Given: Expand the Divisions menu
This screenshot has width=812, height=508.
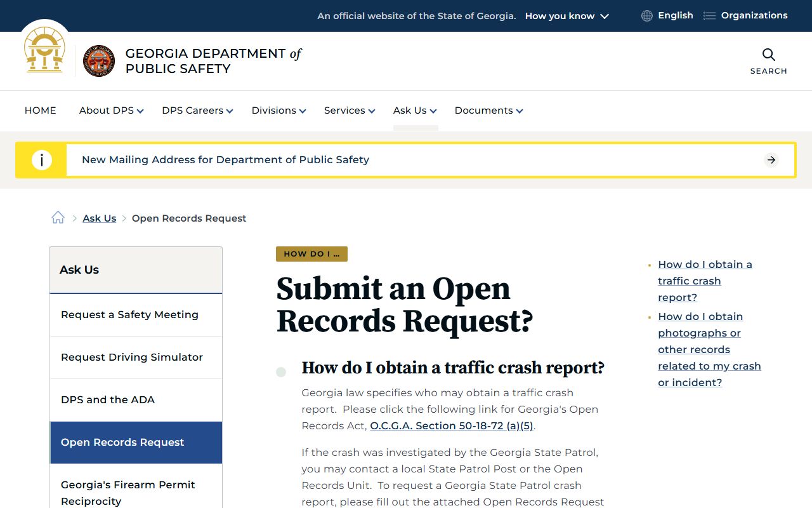Looking at the screenshot, I should [x=278, y=110].
